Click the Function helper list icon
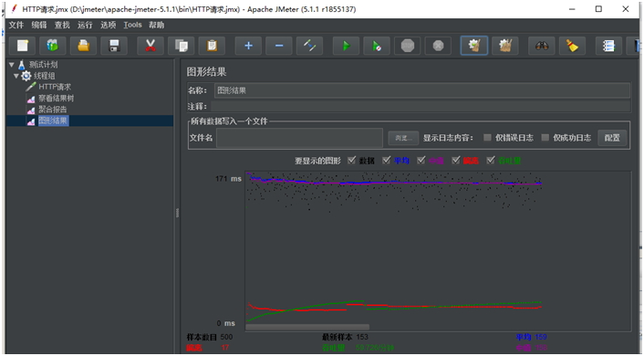The image size is (644, 356). point(608,46)
